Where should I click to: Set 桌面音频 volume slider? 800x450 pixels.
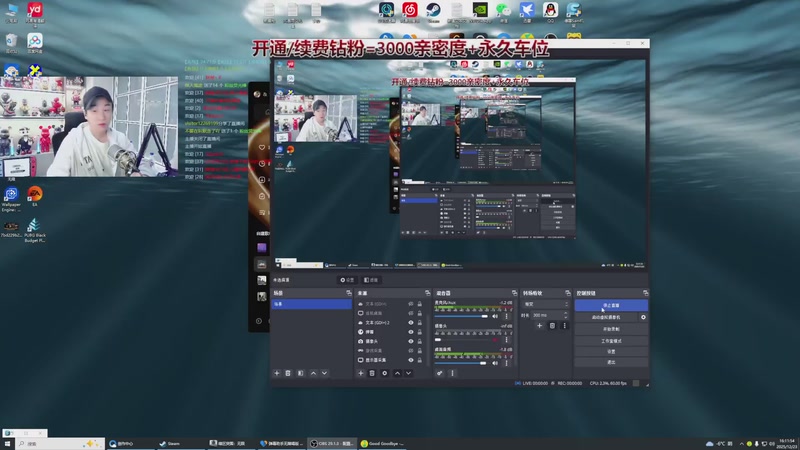(461, 363)
